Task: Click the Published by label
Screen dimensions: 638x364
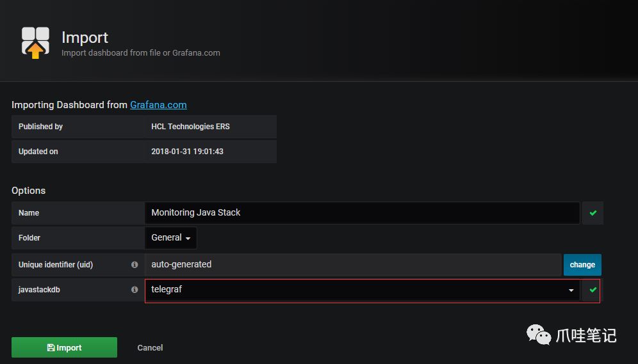Action: point(41,126)
